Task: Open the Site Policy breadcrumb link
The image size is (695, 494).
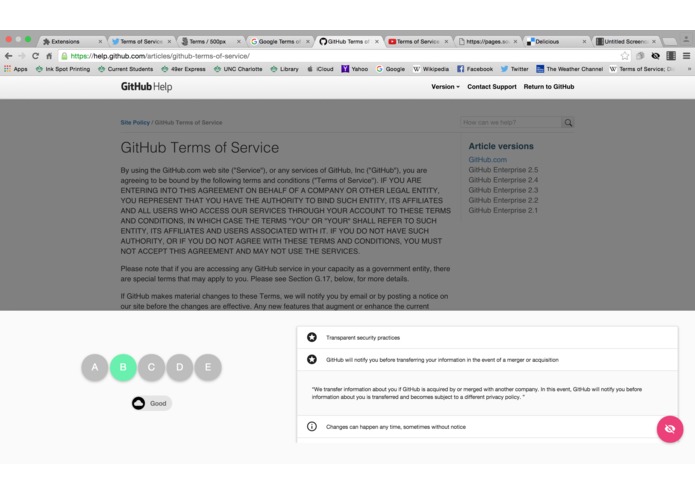Action: (135, 122)
